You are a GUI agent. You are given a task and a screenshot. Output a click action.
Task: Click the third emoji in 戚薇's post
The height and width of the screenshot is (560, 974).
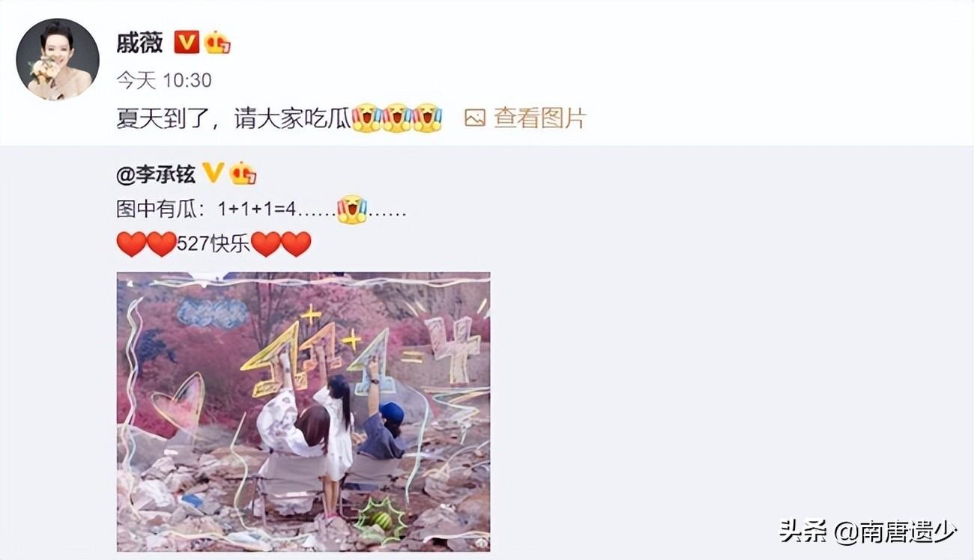tap(427, 118)
